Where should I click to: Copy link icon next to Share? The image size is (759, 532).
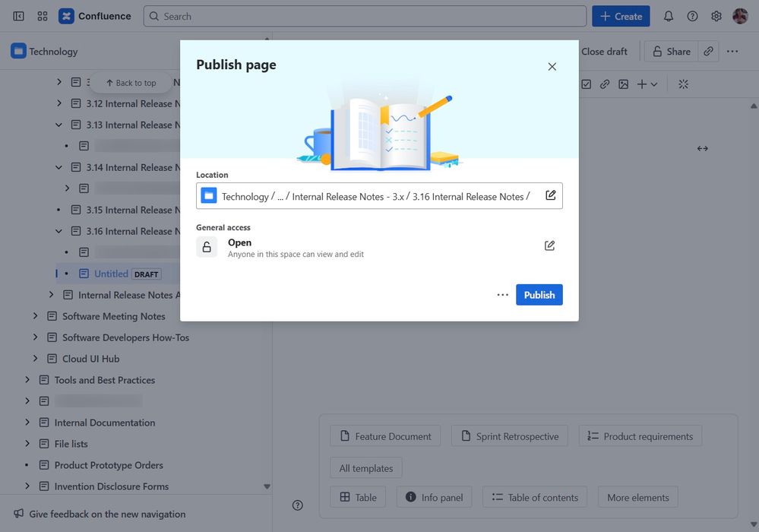click(708, 52)
